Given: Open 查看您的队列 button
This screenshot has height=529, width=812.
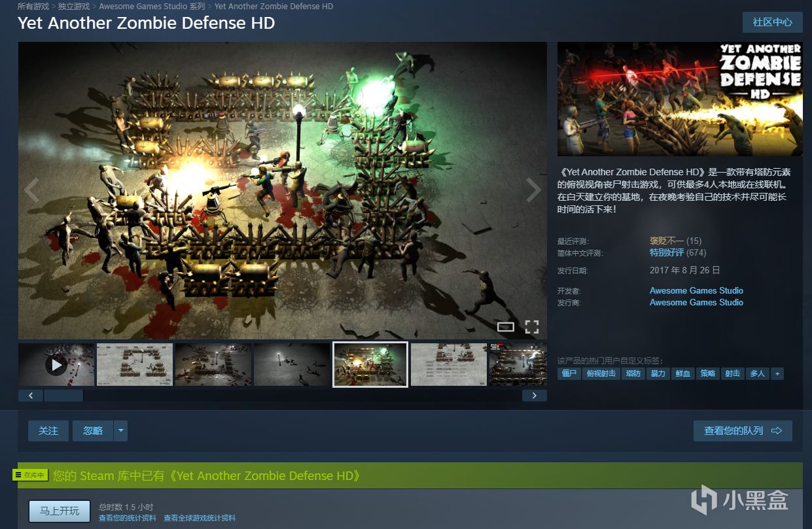Looking at the screenshot, I should 743,431.
